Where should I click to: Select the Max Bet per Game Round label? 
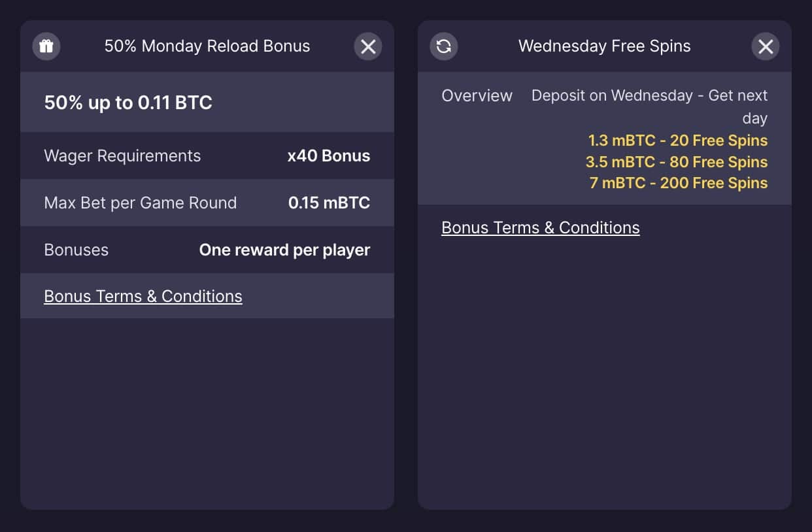click(x=140, y=203)
